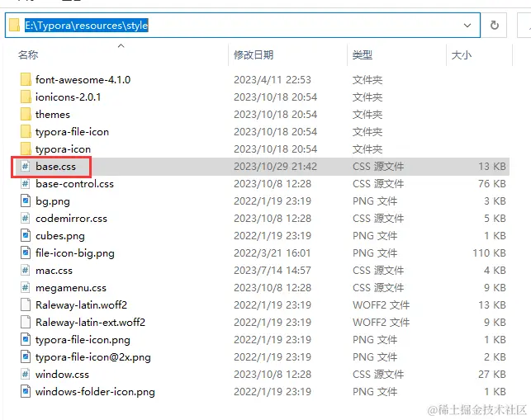Click the PNG 文件 type of bg.png
This screenshot has height=420, width=531.
click(375, 201)
